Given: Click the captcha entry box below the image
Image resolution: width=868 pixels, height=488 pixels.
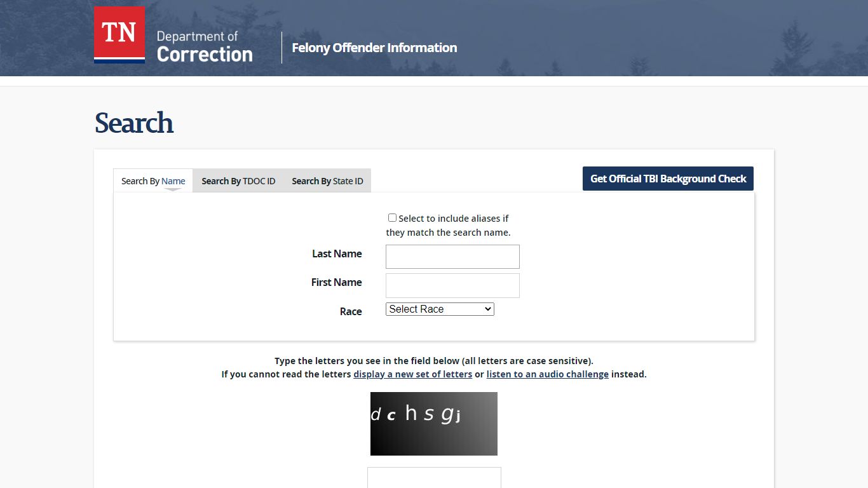Looking at the screenshot, I should [x=434, y=478].
